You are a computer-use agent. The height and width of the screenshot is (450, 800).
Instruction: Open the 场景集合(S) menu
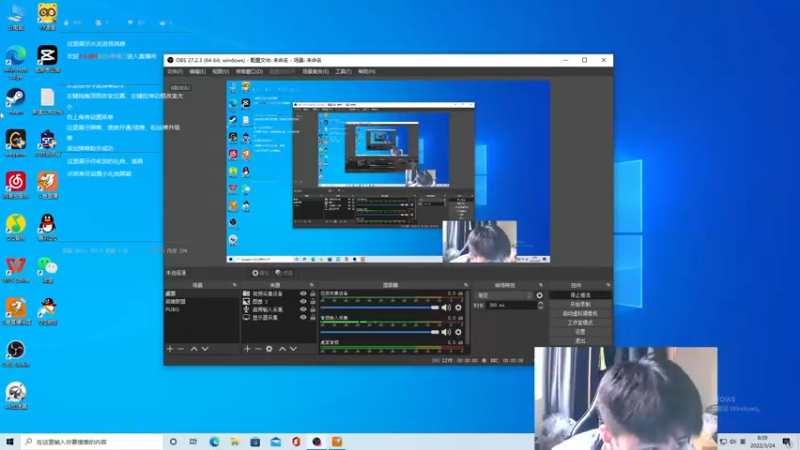315,72
